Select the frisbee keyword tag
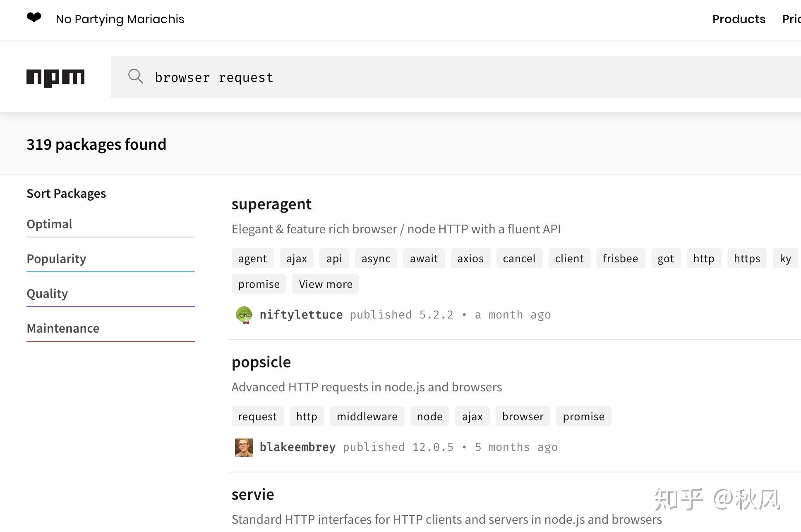This screenshot has width=801, height=532. [620, 259]
